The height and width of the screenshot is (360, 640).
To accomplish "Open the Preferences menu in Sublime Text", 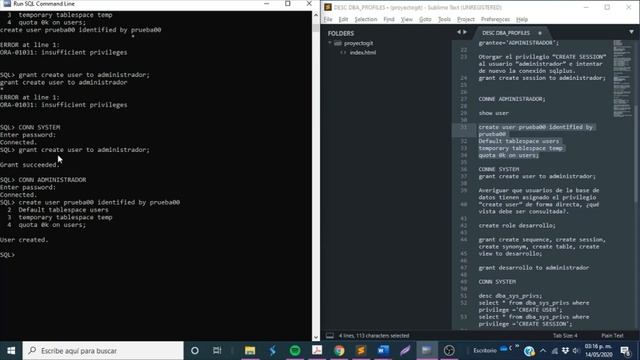I will pos(495,19).
